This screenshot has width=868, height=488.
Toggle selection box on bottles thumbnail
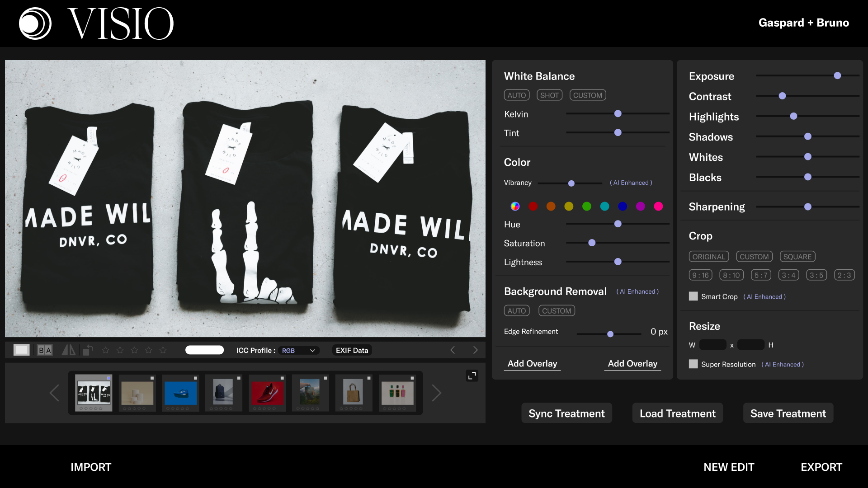[412, 378]
